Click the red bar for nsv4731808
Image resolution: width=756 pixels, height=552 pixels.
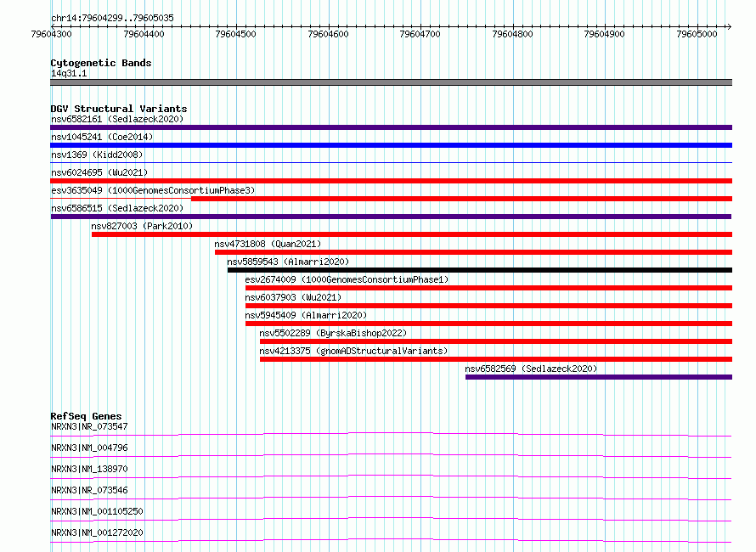[473, 252]
